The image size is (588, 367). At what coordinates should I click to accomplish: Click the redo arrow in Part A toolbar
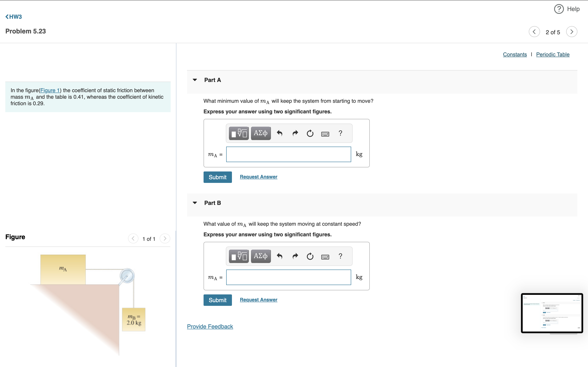(295, 133)
